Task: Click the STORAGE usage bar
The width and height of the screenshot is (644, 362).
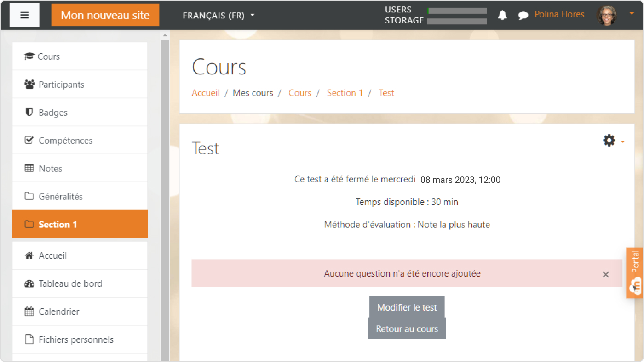Action: (457, 21)
